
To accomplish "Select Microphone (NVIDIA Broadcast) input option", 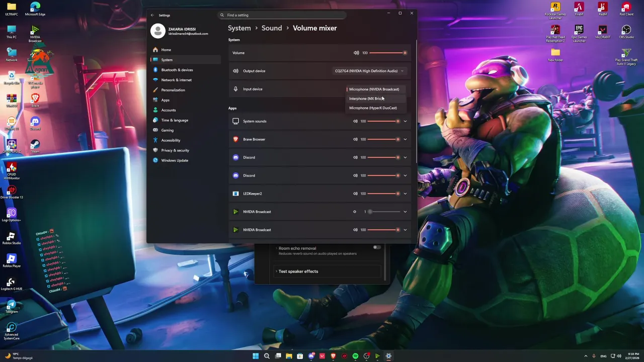I will (x=375, y=89).
